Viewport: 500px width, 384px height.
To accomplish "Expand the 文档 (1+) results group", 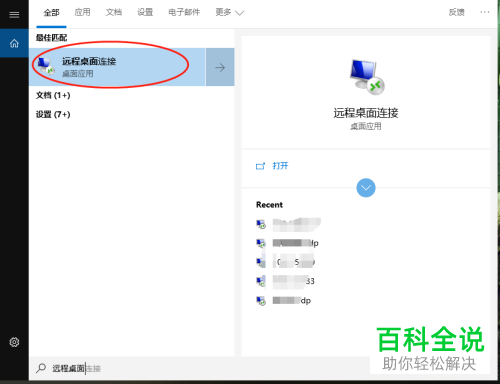I will tap(53, 95).
